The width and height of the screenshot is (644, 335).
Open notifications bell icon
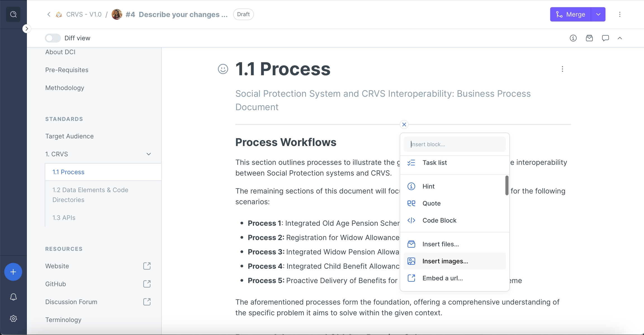pyautogui.click(x=13, y=297)
